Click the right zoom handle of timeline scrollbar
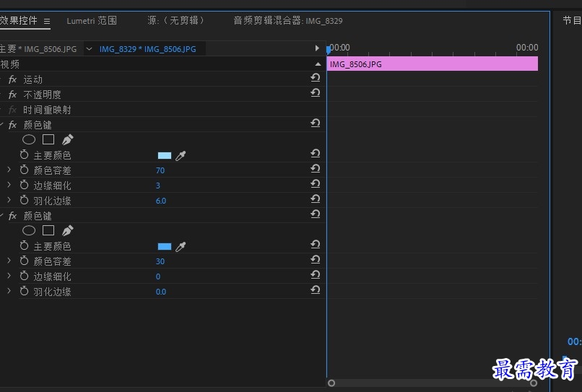 coord(534,383)
